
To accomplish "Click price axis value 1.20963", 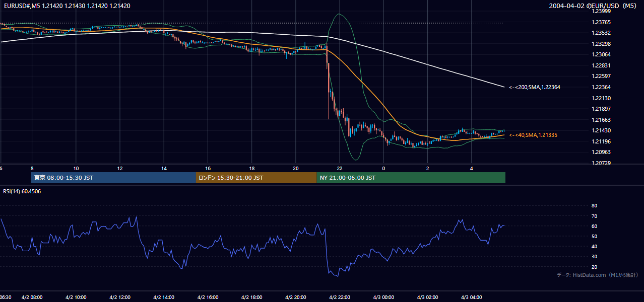I will click(x=601, y=152).
